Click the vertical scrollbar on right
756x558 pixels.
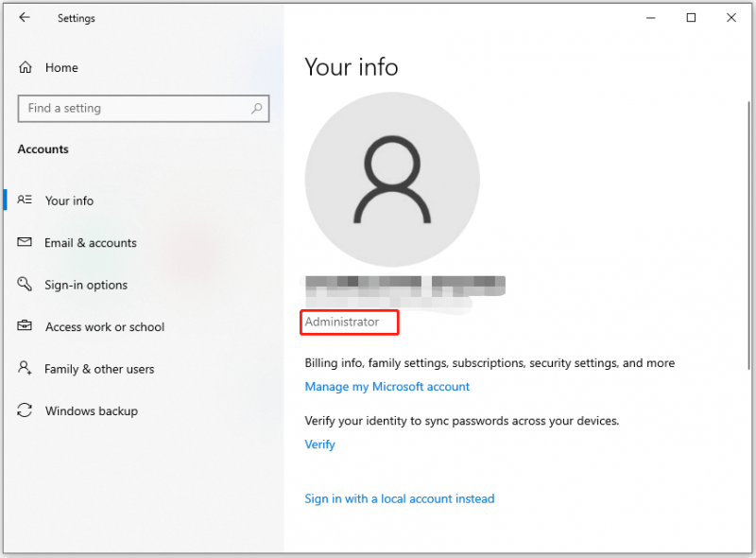tap(748, 235)
